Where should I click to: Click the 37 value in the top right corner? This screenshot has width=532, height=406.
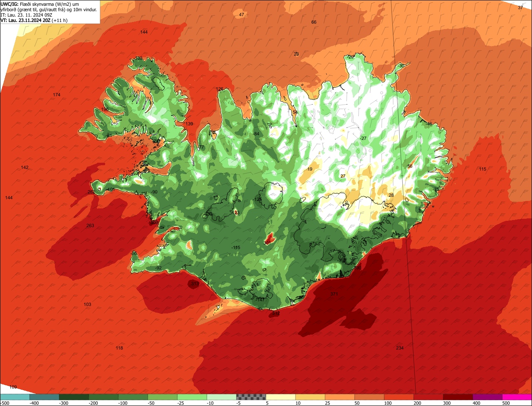click(x=520, y=8)
